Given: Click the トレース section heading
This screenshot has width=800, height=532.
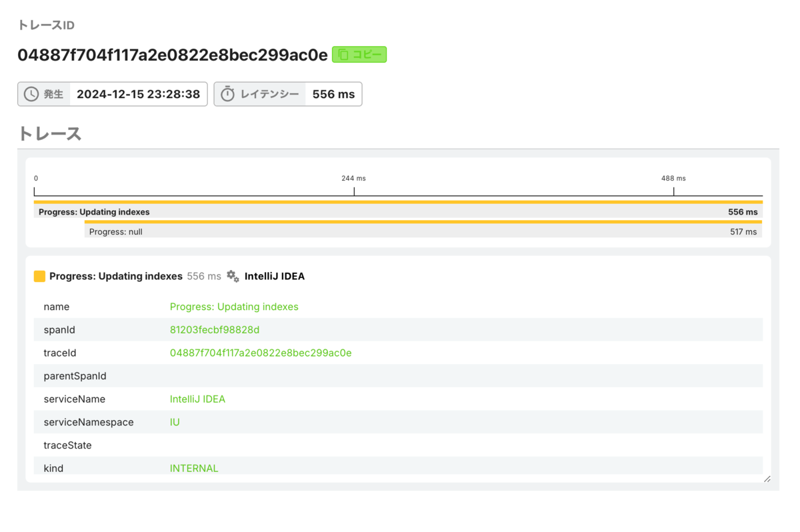Looking at the screenshot, I should pyautogui.click(x=49, y=133).
